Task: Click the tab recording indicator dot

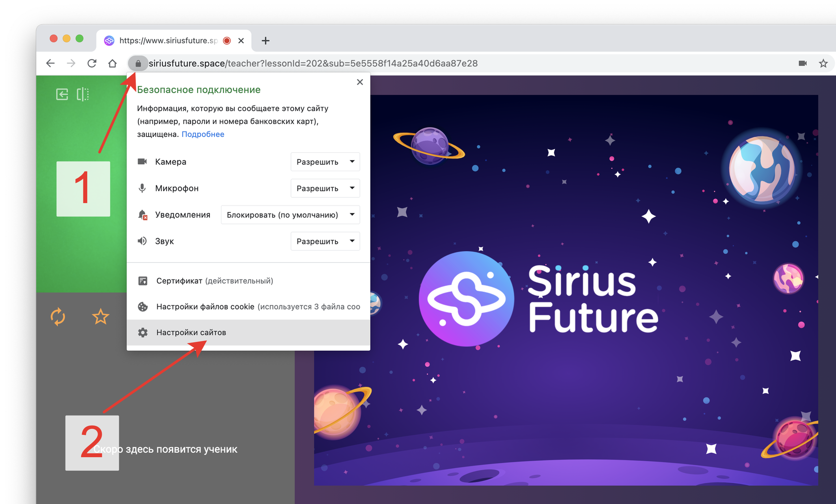Action: pos(227,41)
